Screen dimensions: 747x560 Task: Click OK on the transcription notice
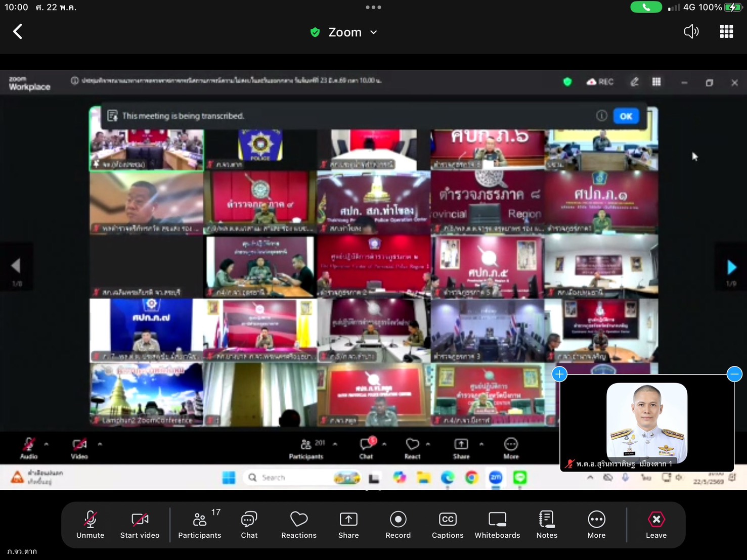626,116
